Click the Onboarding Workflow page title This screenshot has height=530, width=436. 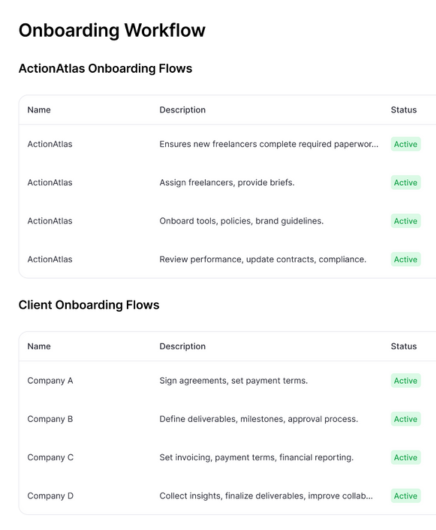click(112, 30)
